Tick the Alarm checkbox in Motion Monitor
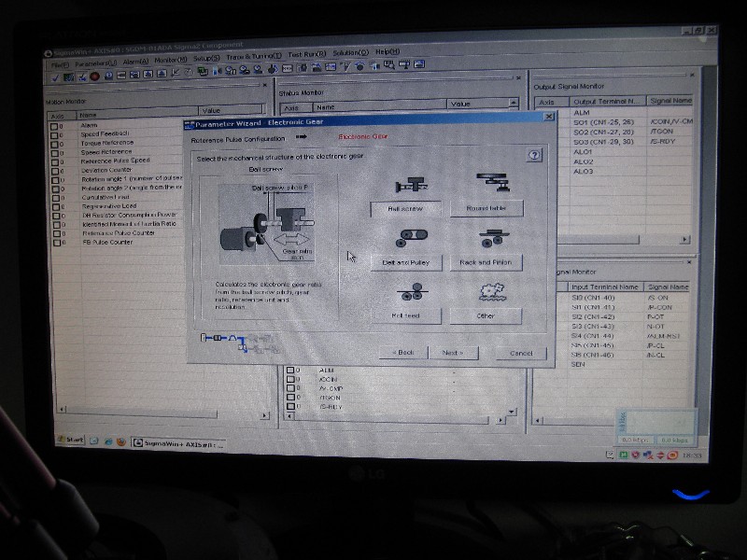The height and width of the screenshot is (560, 747). (54, 125)
